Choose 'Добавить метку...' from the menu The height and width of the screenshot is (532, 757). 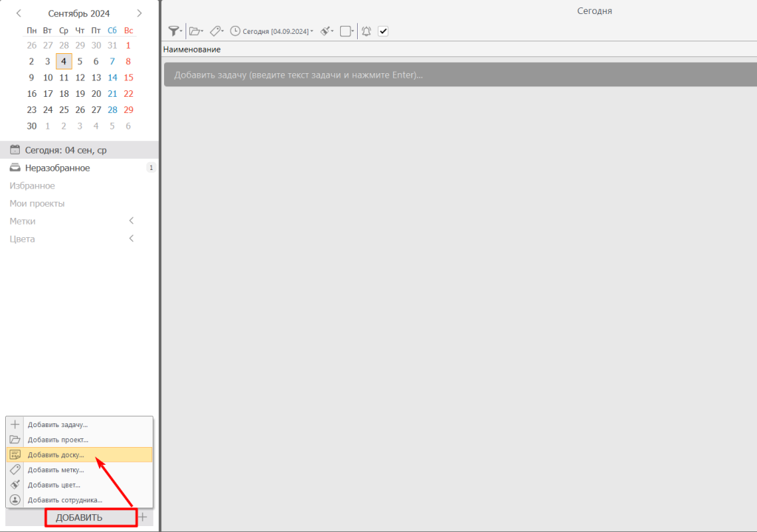[x=80, y=470]
